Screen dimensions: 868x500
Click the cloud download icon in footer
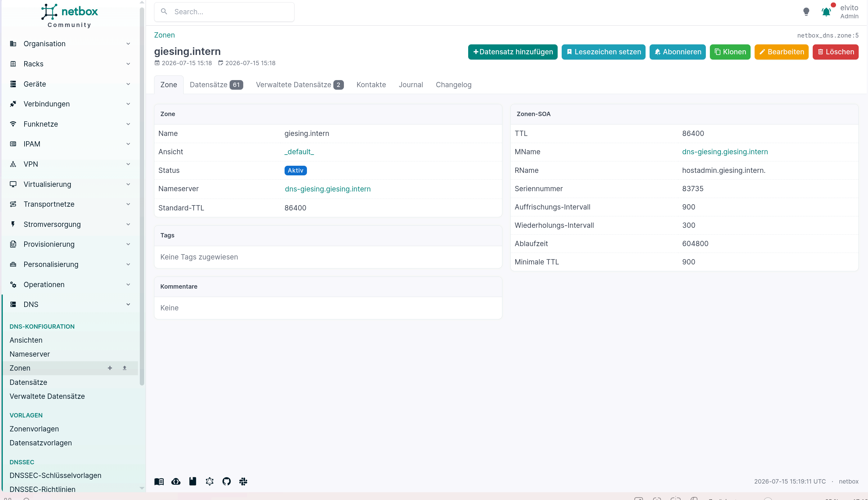pyautogui.click(x=176, y=481)
